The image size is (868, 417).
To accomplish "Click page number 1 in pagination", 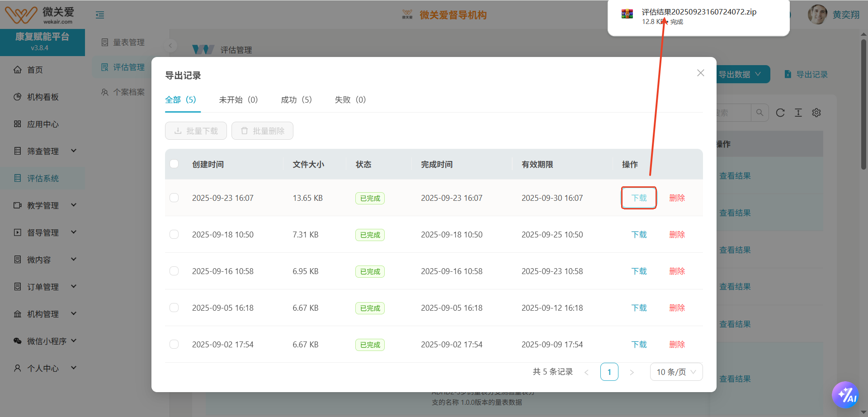I will (x=609, y=372).
